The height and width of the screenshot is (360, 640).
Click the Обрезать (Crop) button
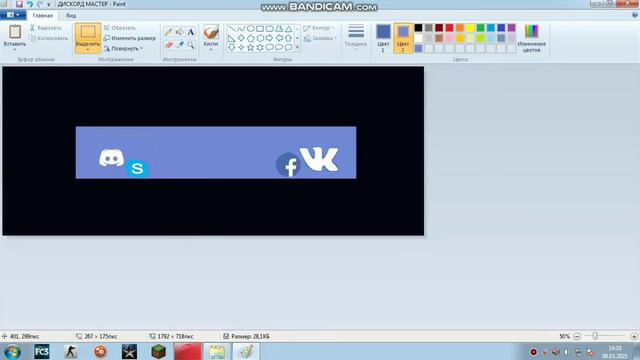tap(120, 28)
